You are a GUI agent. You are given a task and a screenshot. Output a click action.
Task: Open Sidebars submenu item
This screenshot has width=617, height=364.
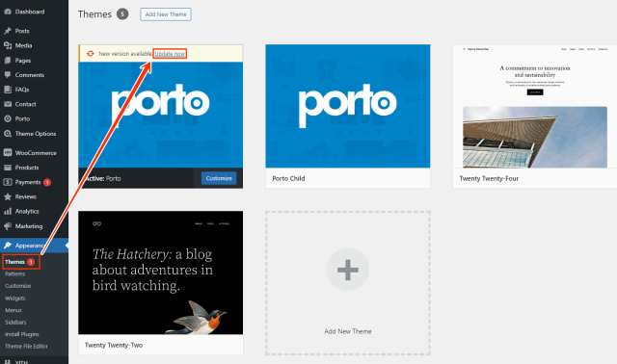(x=15, y=322)
